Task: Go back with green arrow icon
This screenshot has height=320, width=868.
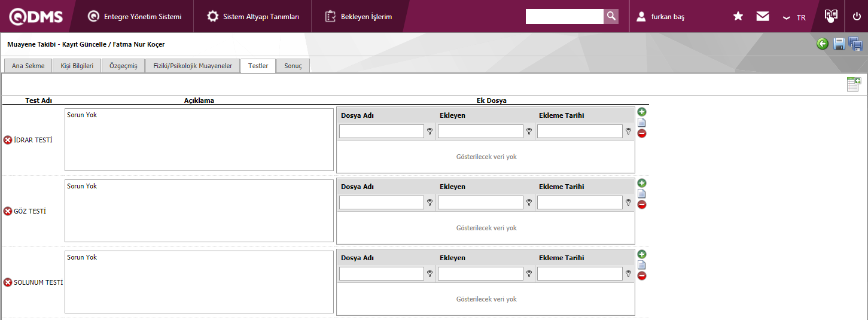Action: click(823, 44)
